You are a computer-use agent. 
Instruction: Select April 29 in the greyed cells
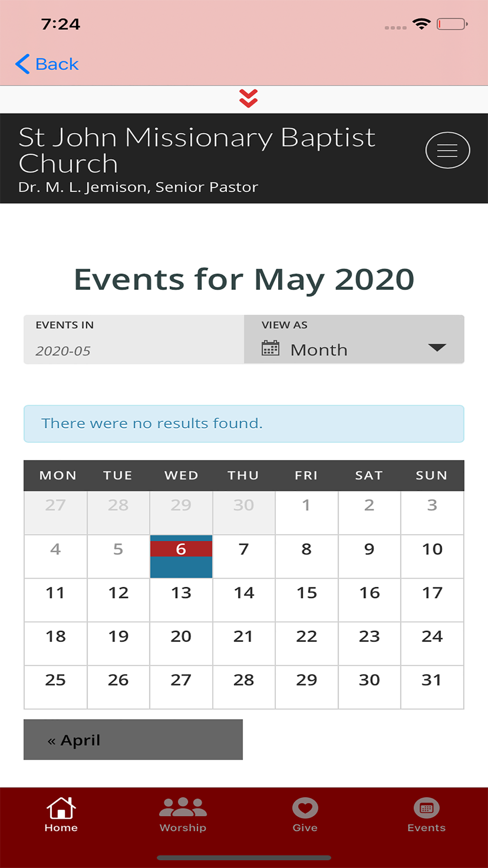pos(181,513)
